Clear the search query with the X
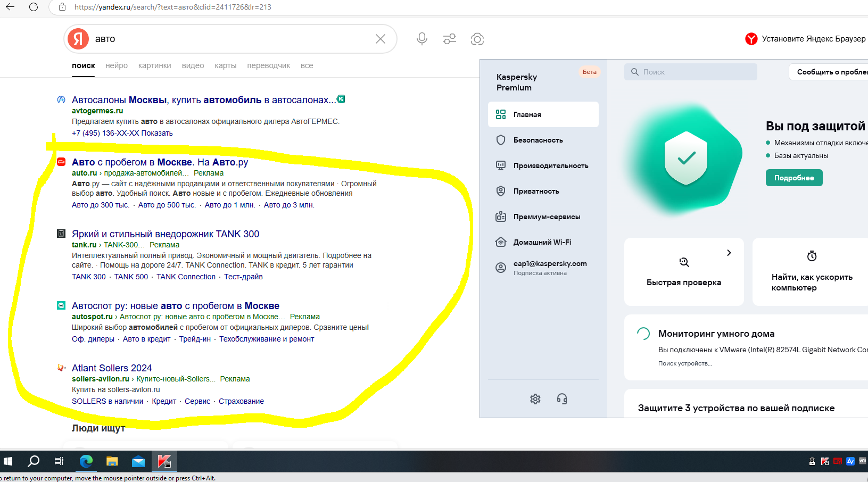The image size is (868, 482). click(x=381, y=39)
